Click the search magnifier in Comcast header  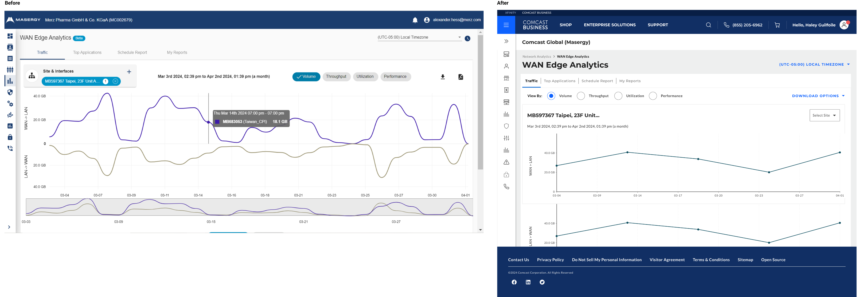[709, 25]
